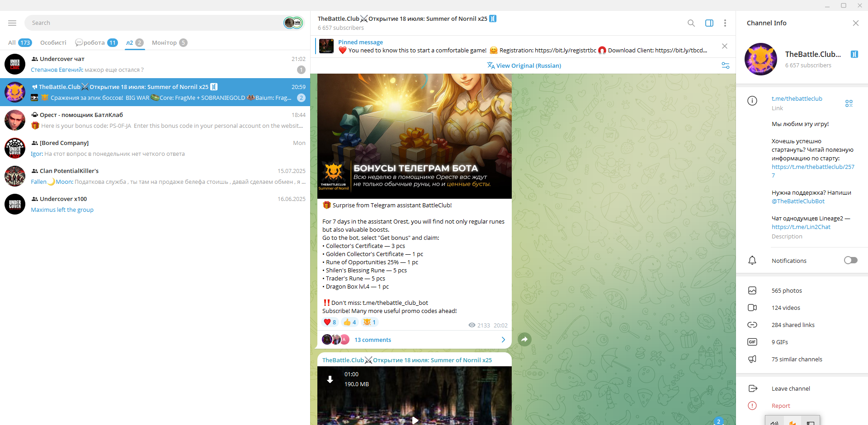
Task: Open the Undercover чат conversation
Action: [155, 64]
